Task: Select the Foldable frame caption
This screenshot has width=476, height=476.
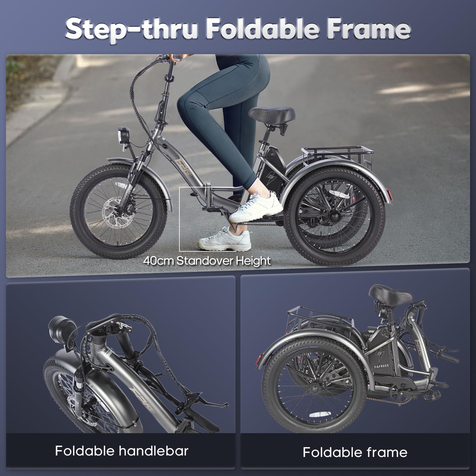Action: (355, 452)
